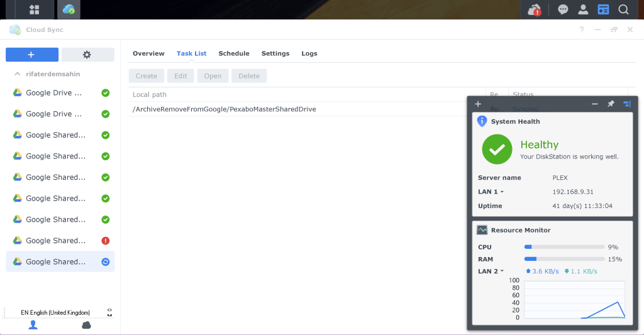This screenshot has width=644, height=335.
Task: Click the icon beside the language indicator
Action: [109, 312]
